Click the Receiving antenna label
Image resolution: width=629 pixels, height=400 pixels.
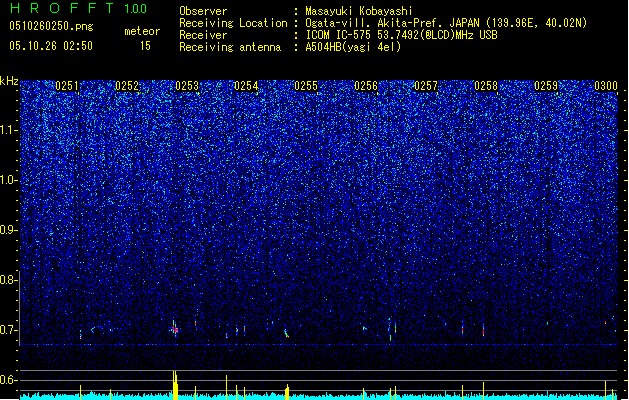tap(230, 47)
